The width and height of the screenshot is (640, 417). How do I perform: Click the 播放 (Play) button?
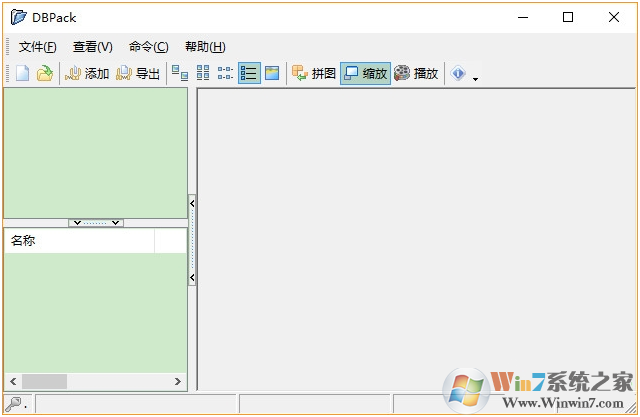point(416,73)
